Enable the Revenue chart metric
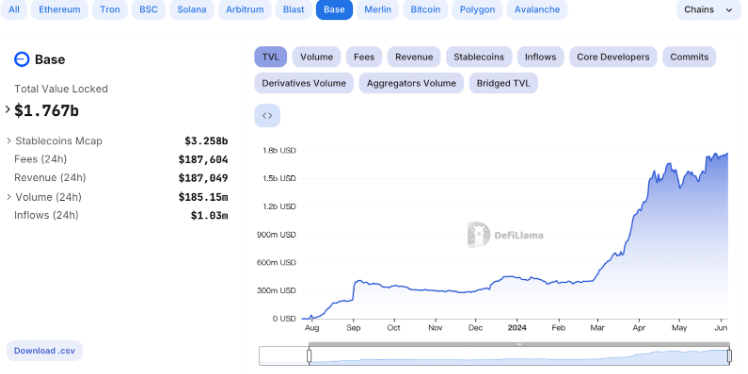The height and width of the screenshot is (374, 748). click(x=414, y=57)
